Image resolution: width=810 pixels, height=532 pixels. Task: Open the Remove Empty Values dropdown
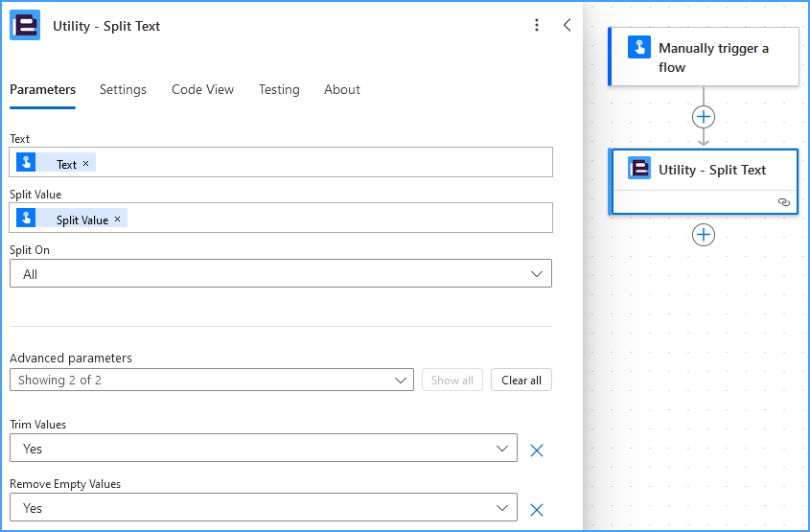264,507
